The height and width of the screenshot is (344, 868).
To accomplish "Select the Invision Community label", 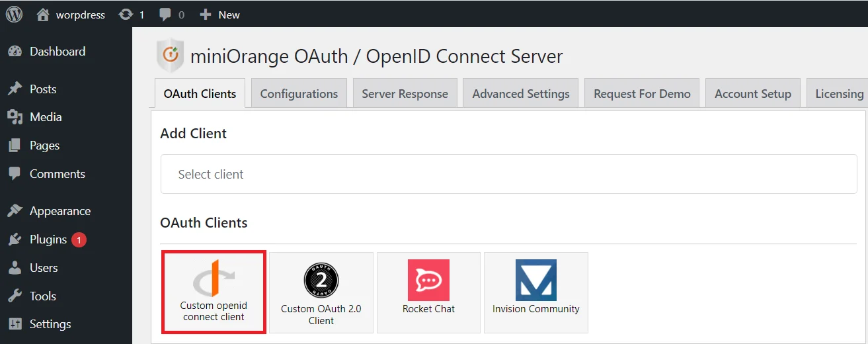I will [x=536, y=309].
